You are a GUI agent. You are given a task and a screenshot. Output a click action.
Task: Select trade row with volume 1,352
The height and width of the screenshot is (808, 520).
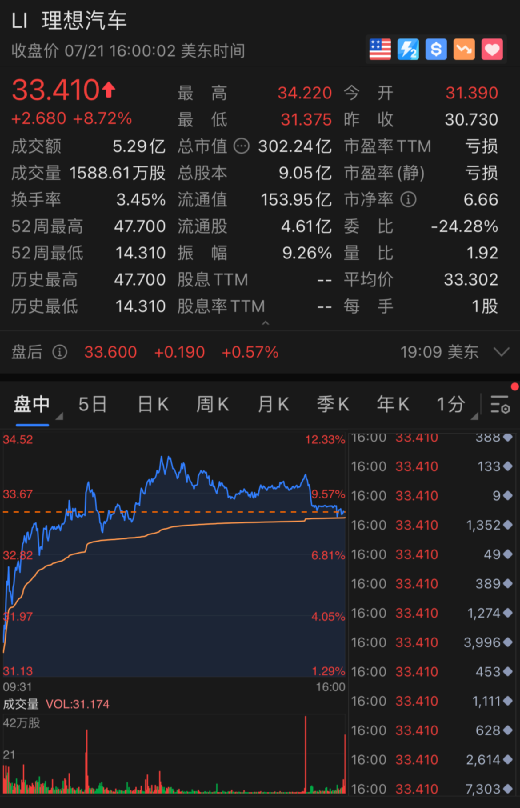(x=432, y=525)
